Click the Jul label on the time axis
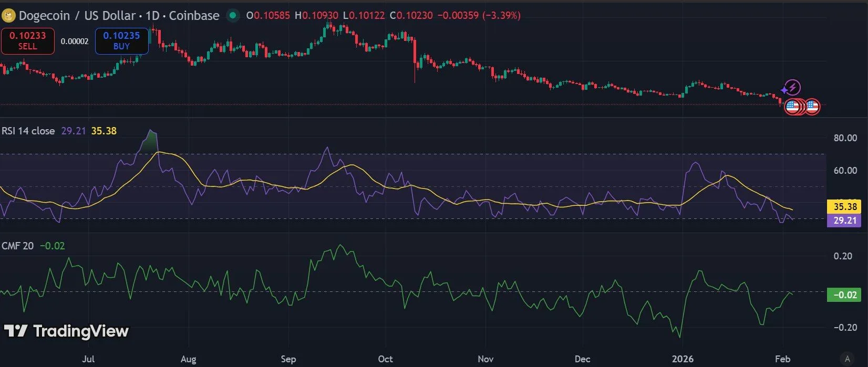 click(88, 359)
